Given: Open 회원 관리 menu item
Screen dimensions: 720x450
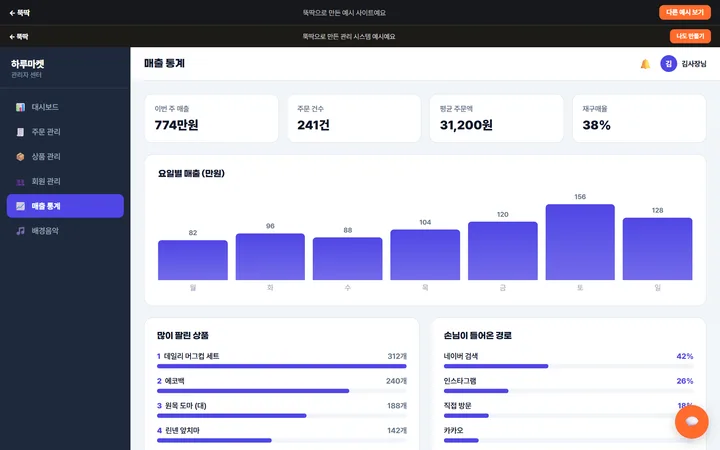Looking at the screenshot, I should pos(65,181).
